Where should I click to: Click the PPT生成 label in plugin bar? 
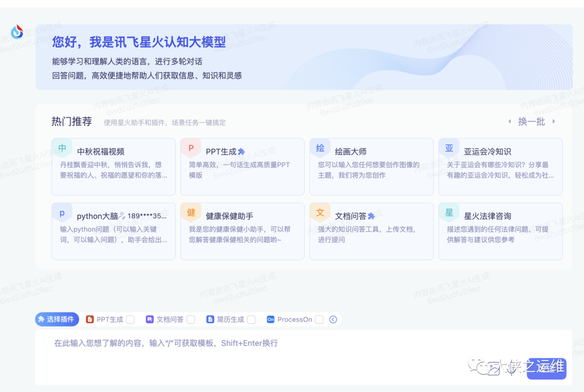(110, 320)
